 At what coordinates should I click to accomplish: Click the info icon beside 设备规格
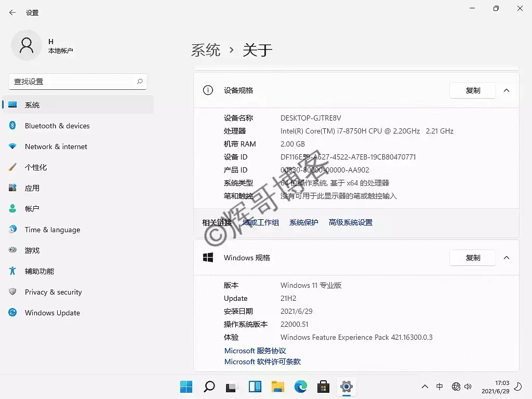(x=208, y=90)
